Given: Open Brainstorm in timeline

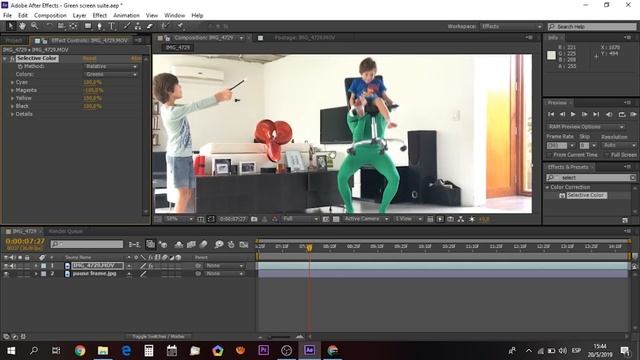Looking at the screenshot, I should [x=219, y=244].
